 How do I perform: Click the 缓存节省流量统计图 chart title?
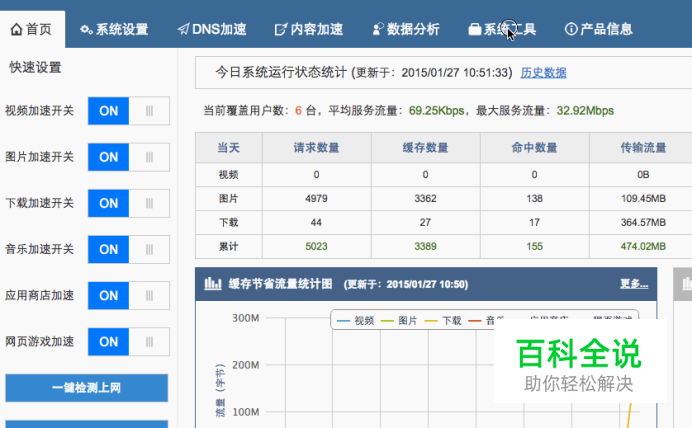coord(280,284)
